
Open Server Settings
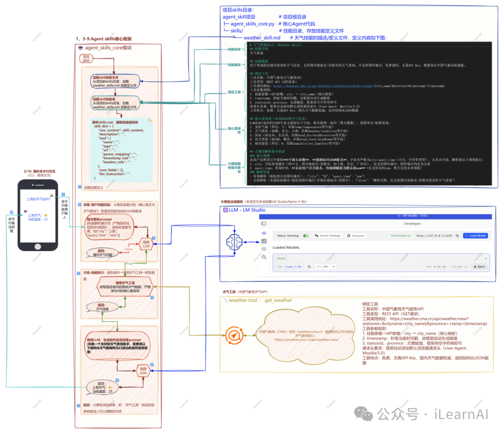(x=327, y=236)
